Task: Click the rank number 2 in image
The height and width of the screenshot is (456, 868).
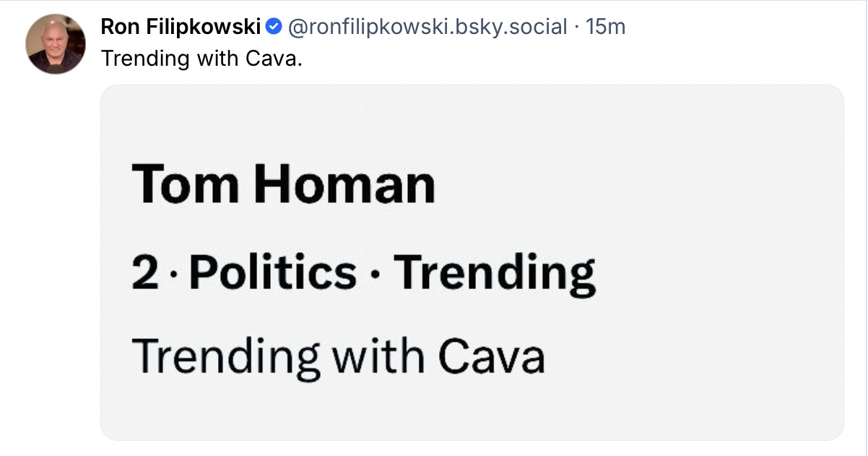Action: pyautogui.click(x=144, y=272)
